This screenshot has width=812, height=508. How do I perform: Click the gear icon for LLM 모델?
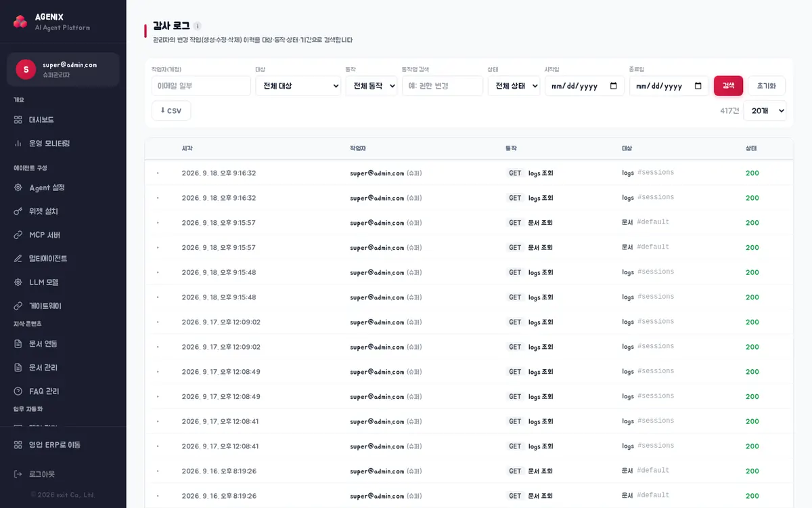18,282
